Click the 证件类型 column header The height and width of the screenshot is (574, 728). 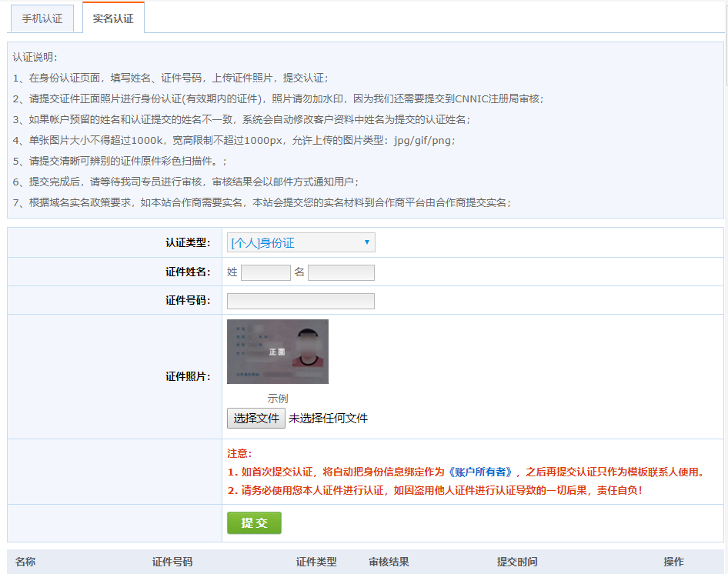316,562
